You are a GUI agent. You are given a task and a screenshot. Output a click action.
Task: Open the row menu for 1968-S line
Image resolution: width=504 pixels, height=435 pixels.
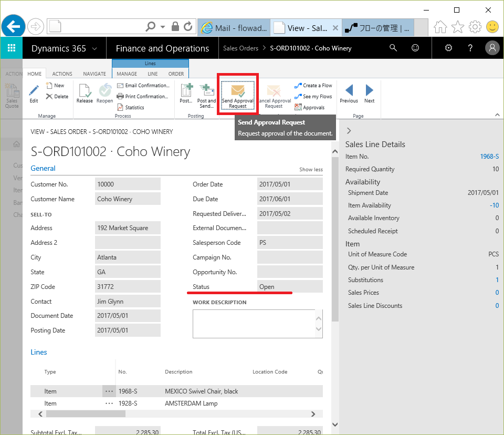[109, 391]
